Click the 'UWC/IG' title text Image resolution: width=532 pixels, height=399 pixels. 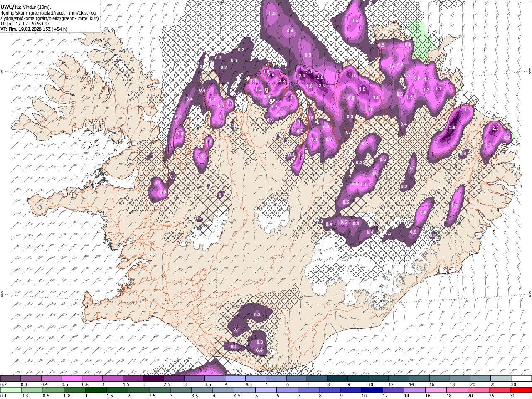[x=10, y=7]
